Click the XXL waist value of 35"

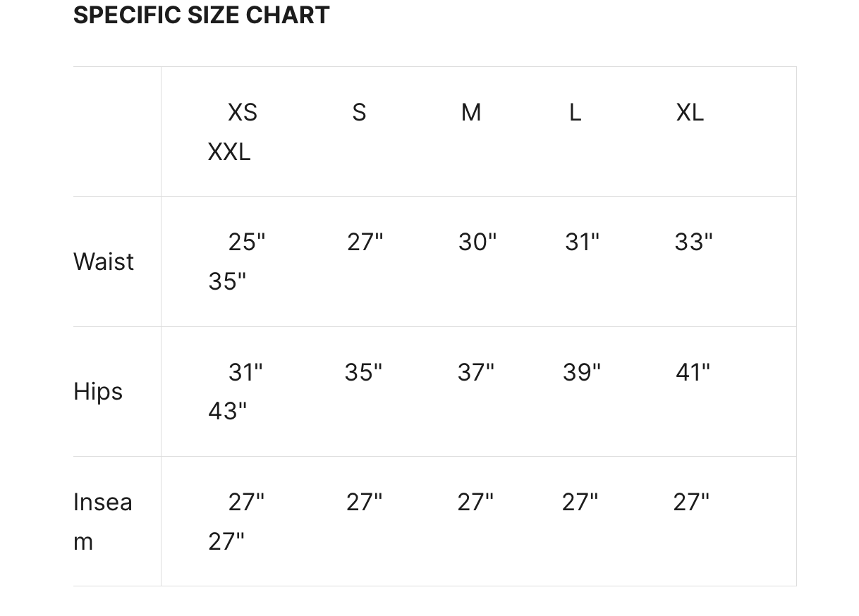click(x=227, y=281)
